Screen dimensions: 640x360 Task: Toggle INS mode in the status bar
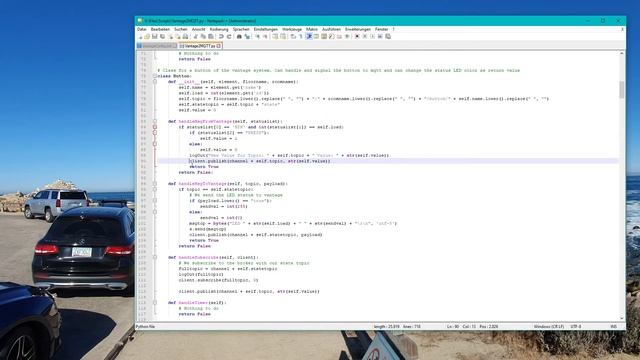pyautogui.click(x=613, y=327)
